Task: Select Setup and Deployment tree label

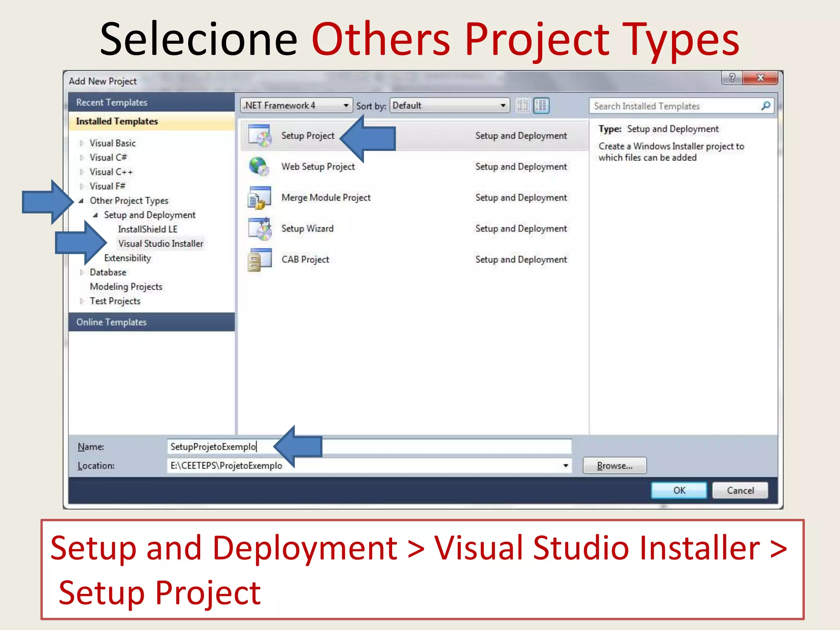Action: [150, 215]
